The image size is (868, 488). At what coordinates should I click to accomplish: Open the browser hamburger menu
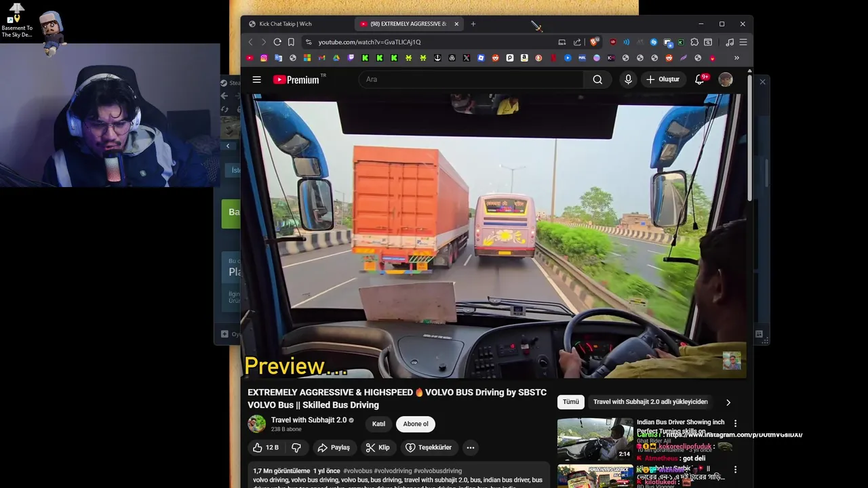click(743, 42)
